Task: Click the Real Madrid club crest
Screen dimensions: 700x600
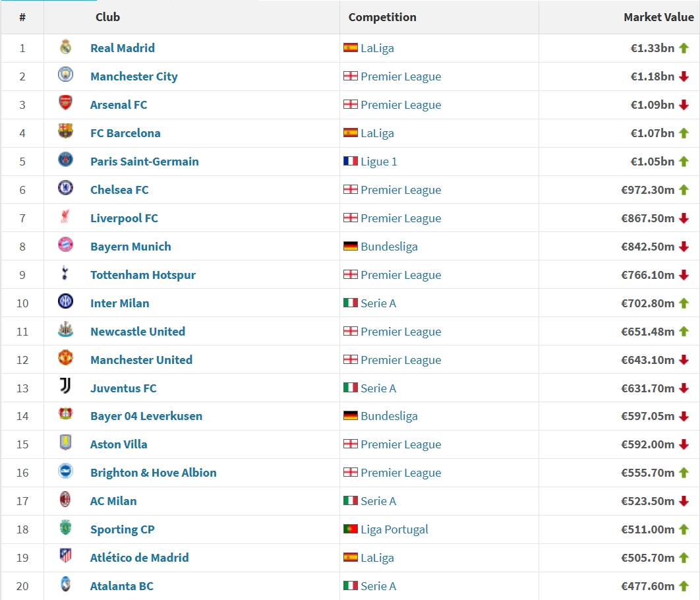Action: tap(65, 47)
